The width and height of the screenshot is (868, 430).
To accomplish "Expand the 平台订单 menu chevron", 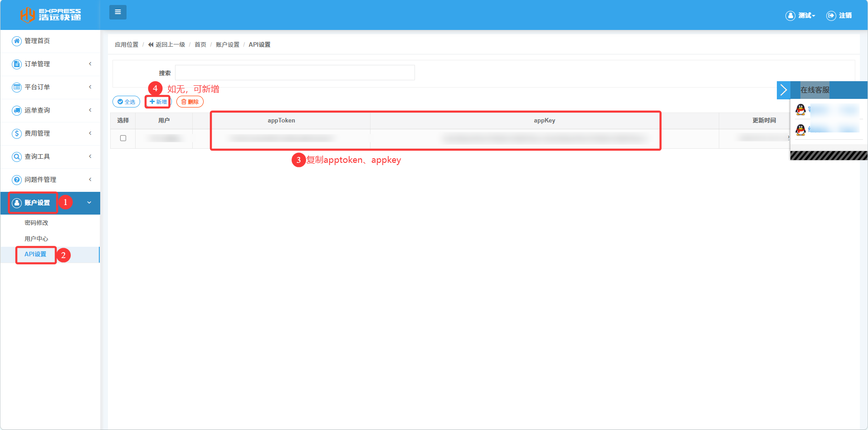I will pyautogui.click(x=90, y=87).
